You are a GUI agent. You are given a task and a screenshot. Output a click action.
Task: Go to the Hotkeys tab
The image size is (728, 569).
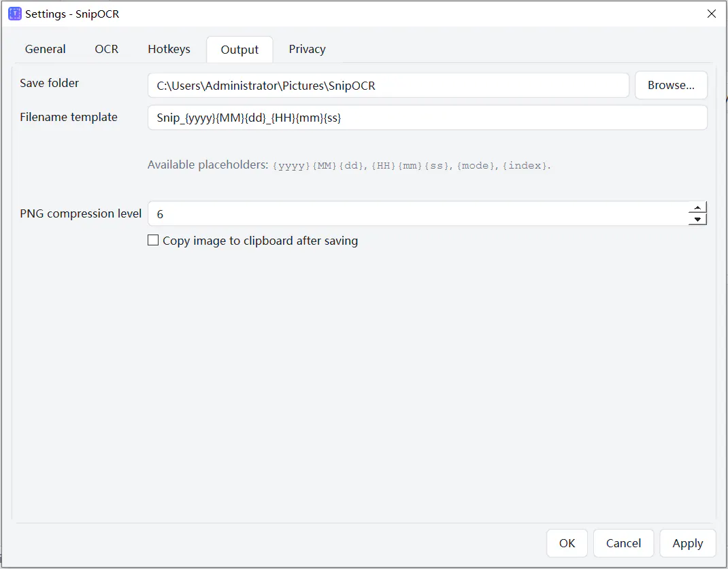(x=169, y=49)
